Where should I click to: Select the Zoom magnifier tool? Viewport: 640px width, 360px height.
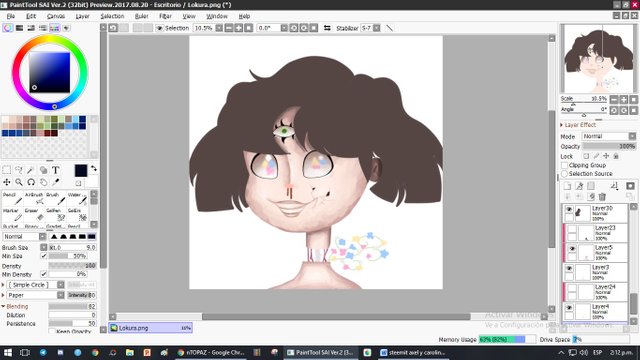point(19,182)
